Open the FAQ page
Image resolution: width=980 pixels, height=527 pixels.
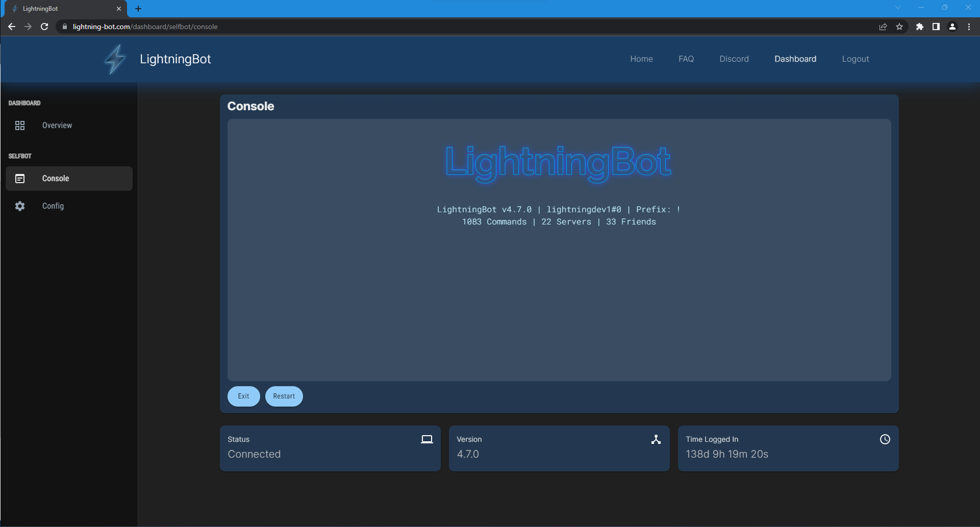(x=686, y=59)
